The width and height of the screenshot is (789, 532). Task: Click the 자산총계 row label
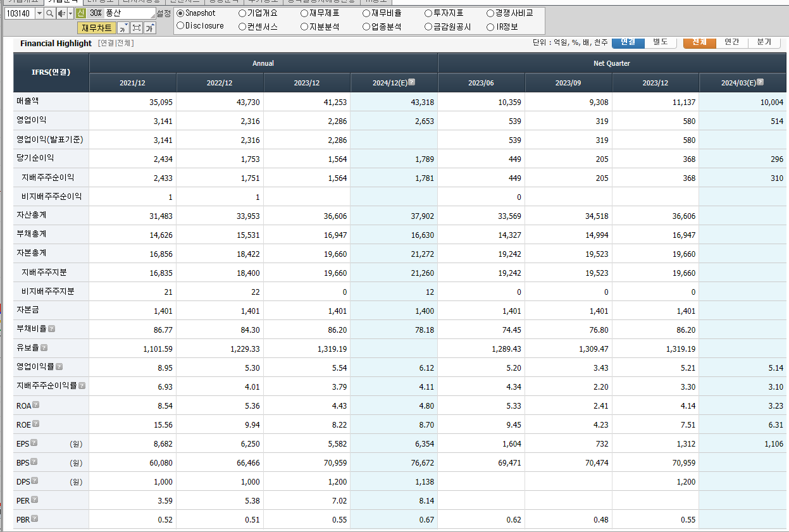(x=32, y=215)
